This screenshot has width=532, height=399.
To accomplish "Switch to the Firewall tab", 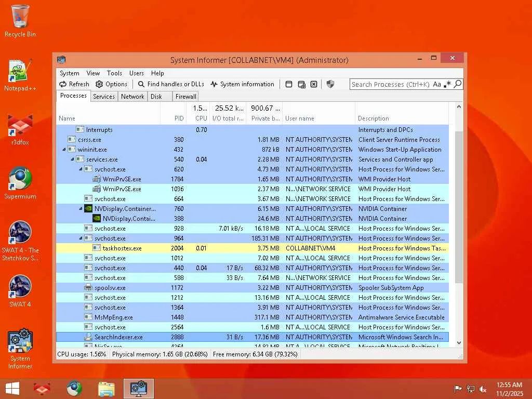I will coord(185,97).
